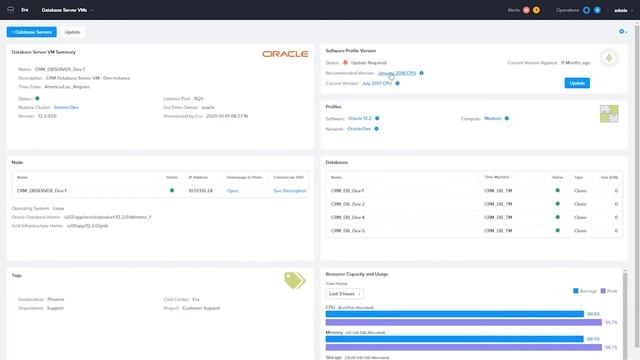Click the blue CPU average usage bar
This screenshot has height=360, width=640.
pyautogui.click(x=455, y=314)
